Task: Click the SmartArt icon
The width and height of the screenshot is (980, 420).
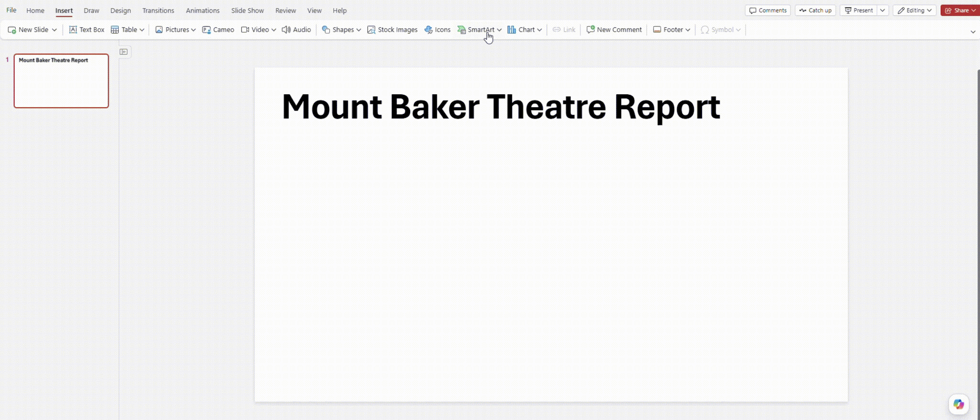Action: (x=461, y=30)
